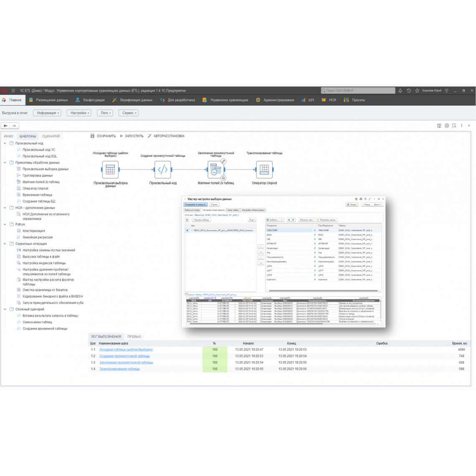Open the Верификация данных menu section
This screenshot has width=476, height=476.
132,100
